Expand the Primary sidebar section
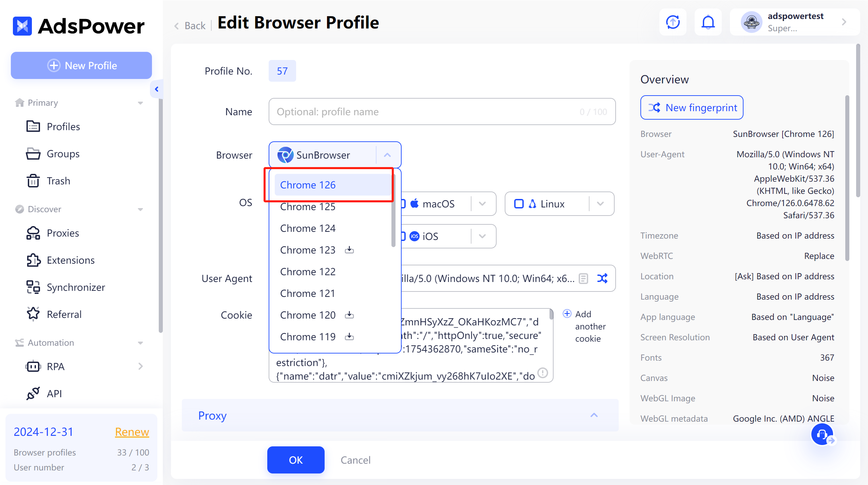 point(140,103)
